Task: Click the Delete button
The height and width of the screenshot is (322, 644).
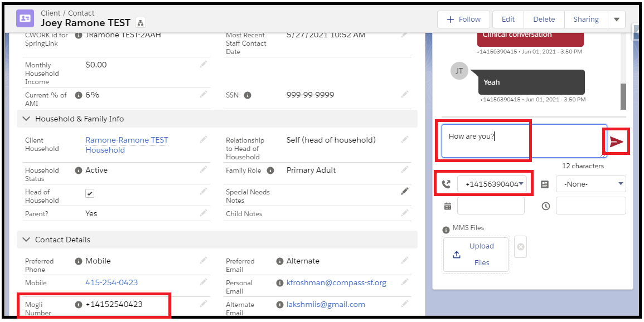Action: (544, 19)
